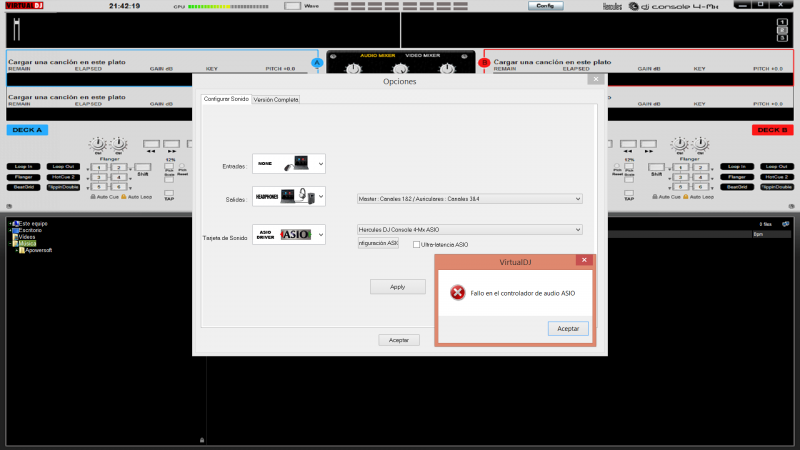Click the error icon in VirtualDJ dialog
The height and width of the screenshot is (450, 800).
point(458,292)
